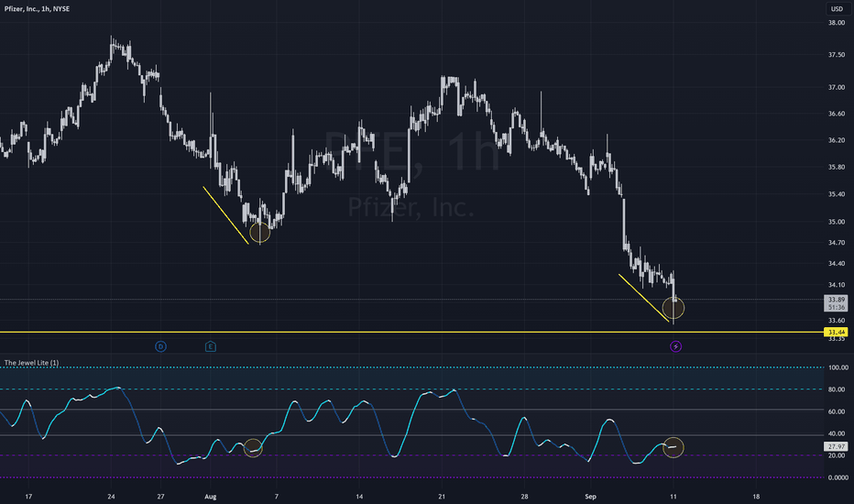Click the 37.50 price axis label
Image resolution: width=854 pixels, height=504 pixels.
[837, 55]
